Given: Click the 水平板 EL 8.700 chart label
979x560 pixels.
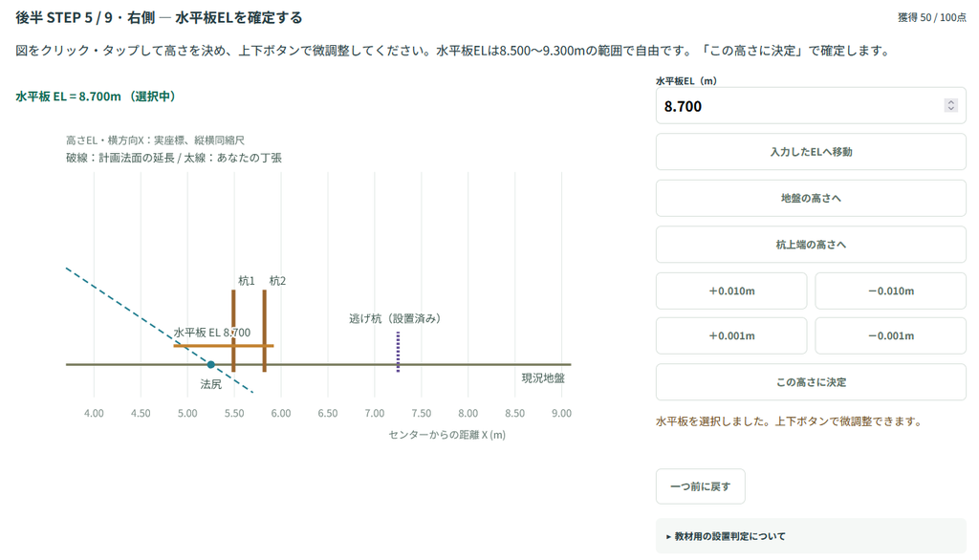Looking at the screenshot, I should click(x=211, y=333).
